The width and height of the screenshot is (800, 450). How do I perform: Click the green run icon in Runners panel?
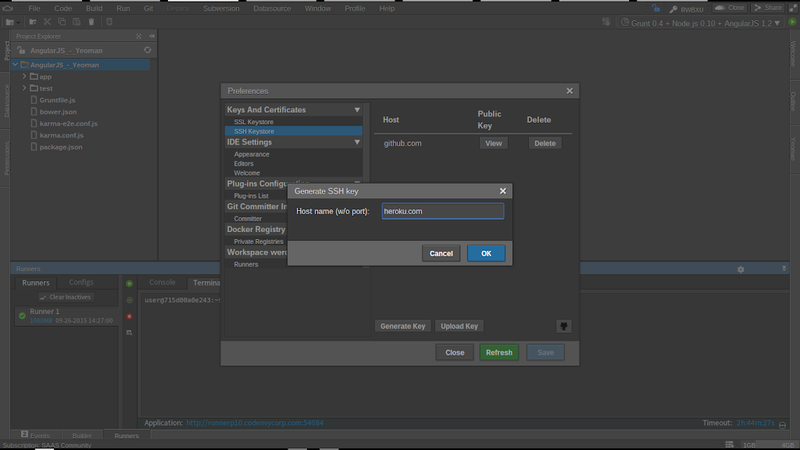click(x=129, y=284)
